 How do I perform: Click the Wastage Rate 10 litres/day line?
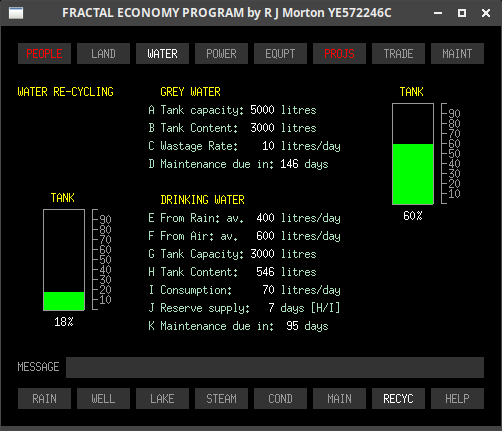point(244,146)
